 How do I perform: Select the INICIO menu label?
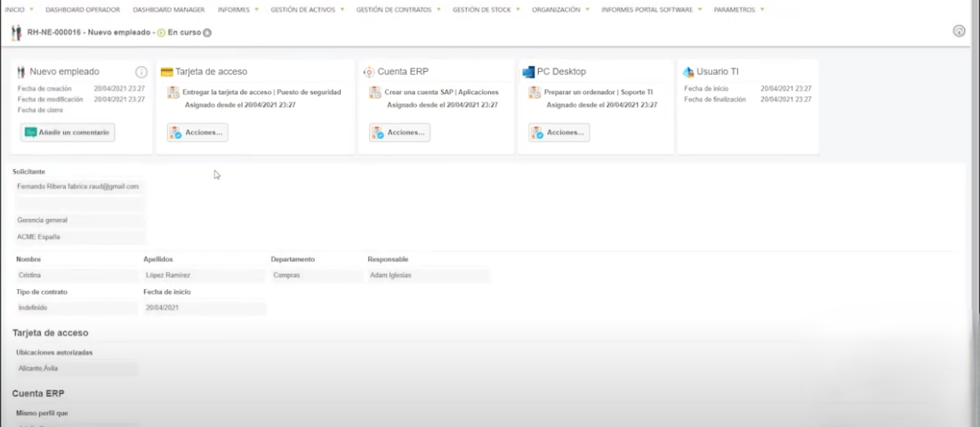14,10
